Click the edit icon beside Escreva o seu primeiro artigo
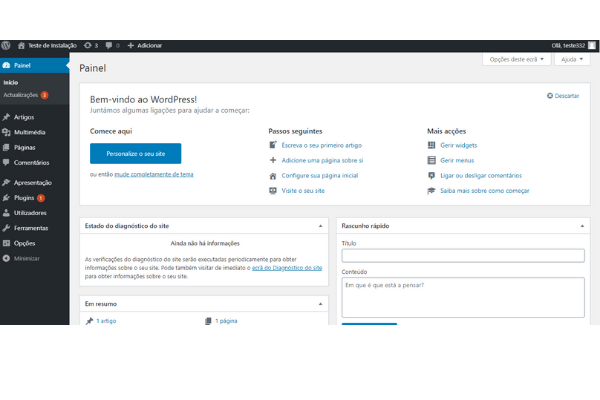Screen dimensions: 600x400 point(273,145)
